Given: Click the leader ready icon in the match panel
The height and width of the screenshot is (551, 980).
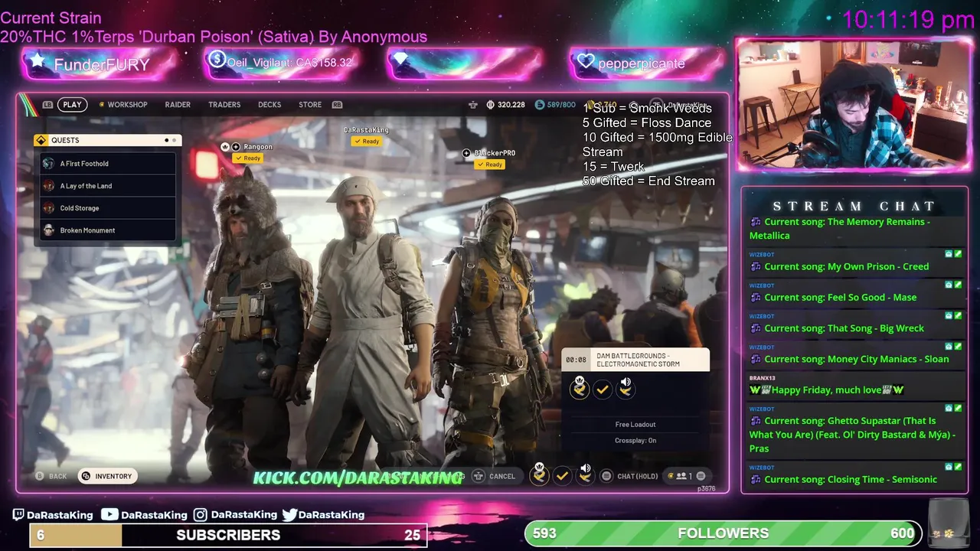Looking at the screenshot, I should pyautogui.click(x=580, y=387).
